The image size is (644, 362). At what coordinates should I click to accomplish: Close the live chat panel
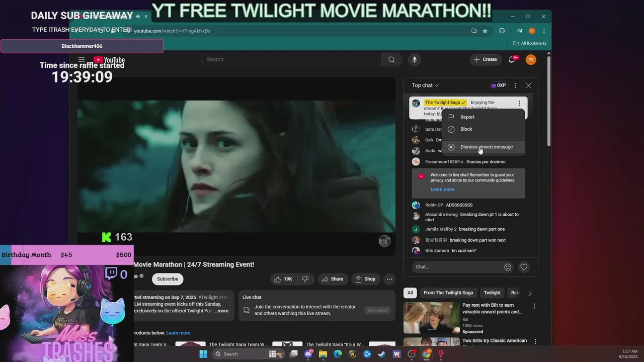tap(528, 85)
